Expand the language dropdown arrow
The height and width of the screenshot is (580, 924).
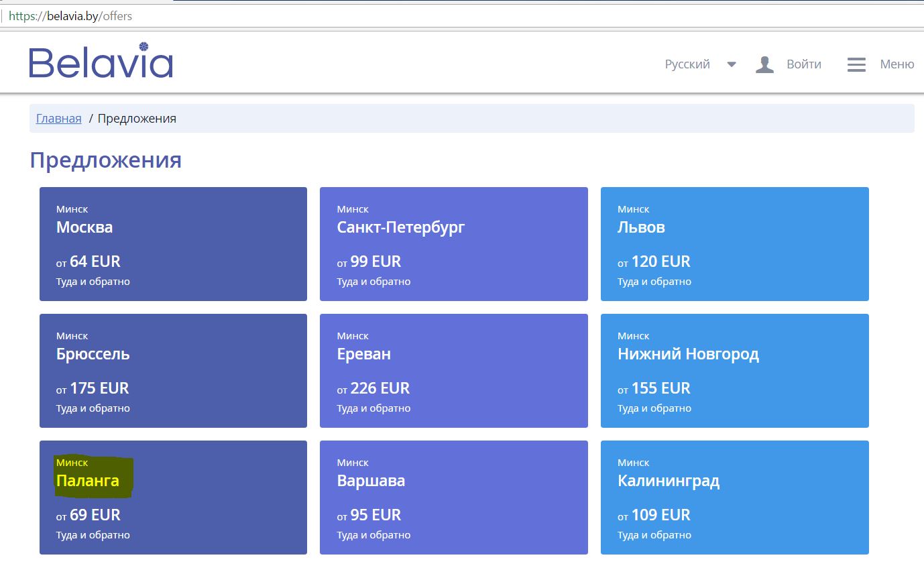732,65
